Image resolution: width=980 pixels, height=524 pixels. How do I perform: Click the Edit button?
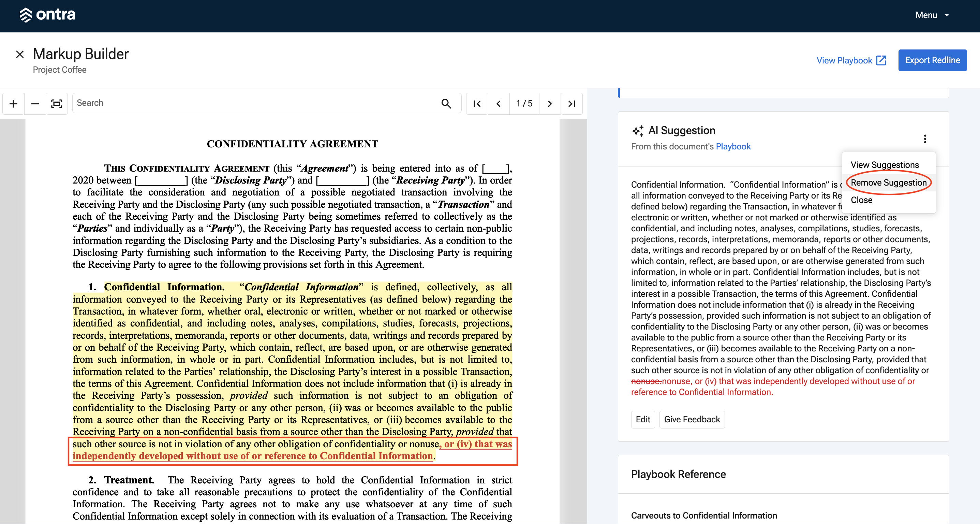643,419
